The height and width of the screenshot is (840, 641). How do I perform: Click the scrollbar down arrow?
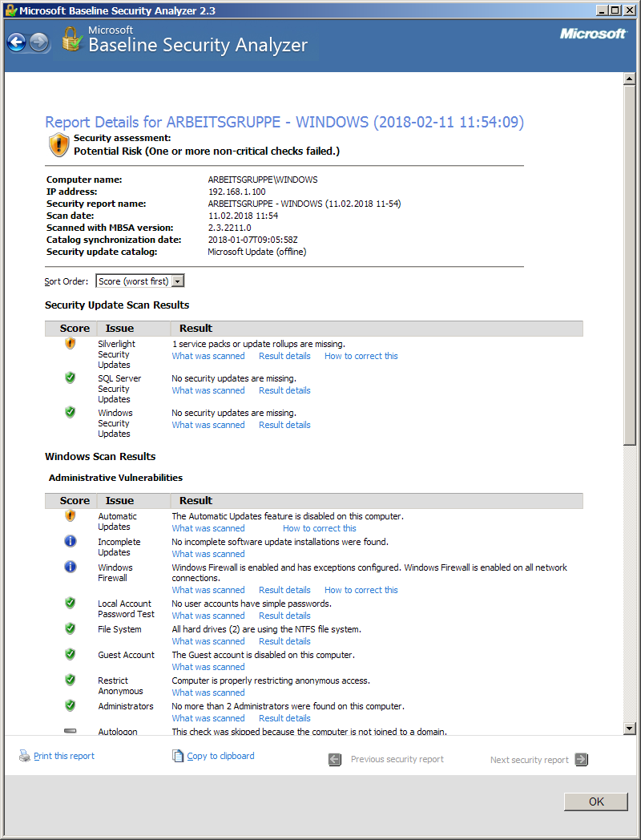coord(630,728)
